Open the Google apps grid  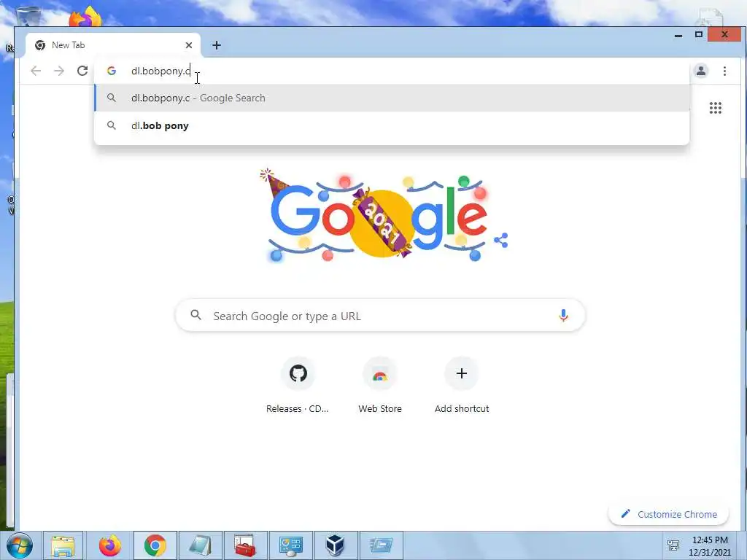click(x=715, y=108)
